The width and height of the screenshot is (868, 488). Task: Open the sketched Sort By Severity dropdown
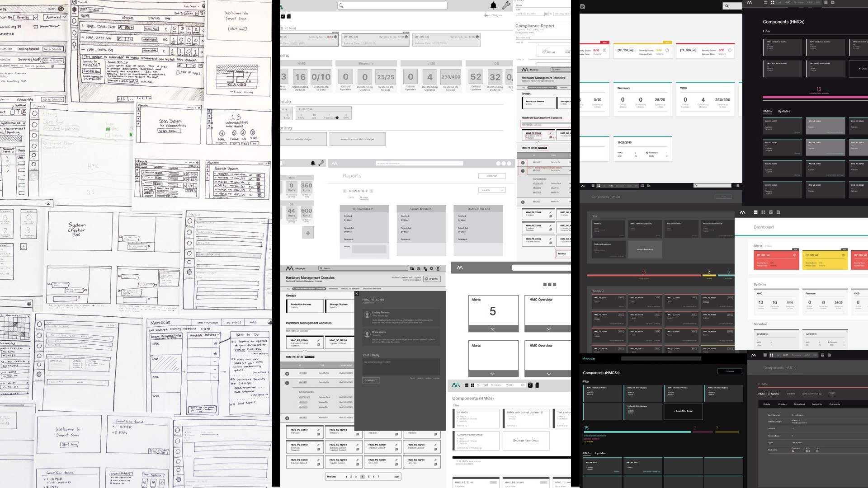[26, 18]
